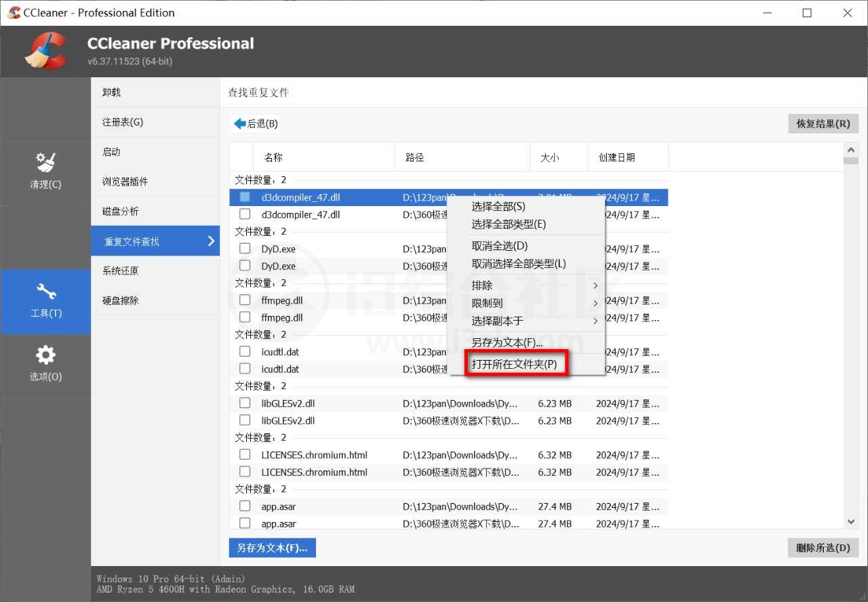Viewport: 868px width, 602px height.
Task: Click the blue back arrow 后退(B)
Action: coord(256,124)
